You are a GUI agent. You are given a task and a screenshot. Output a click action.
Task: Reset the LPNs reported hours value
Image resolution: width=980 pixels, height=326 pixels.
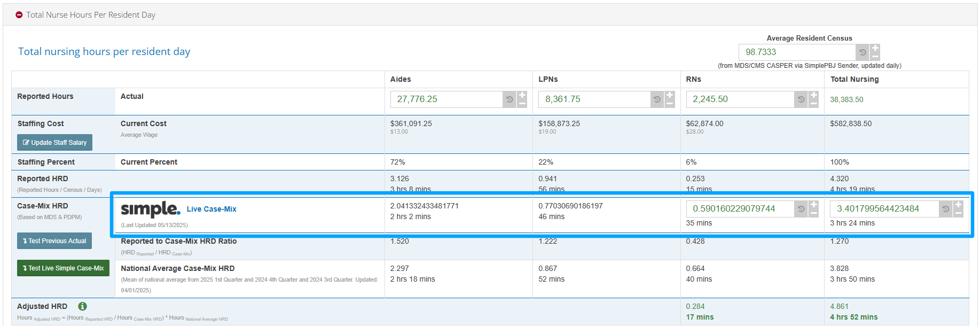[657, 99]
